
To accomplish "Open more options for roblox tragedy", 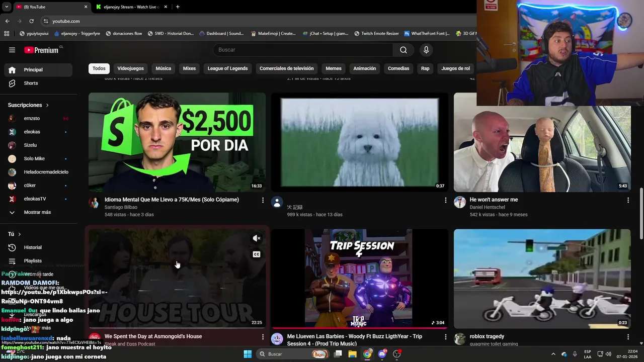I will pyautogui.click(x=628, y=337).
